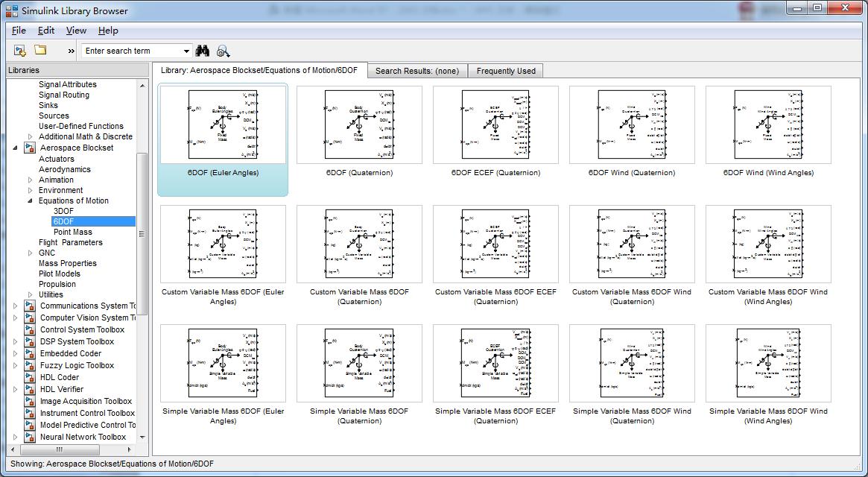Collapse the Aerospace Blockset tree node
868x477 pixels.
click(15, 148)
